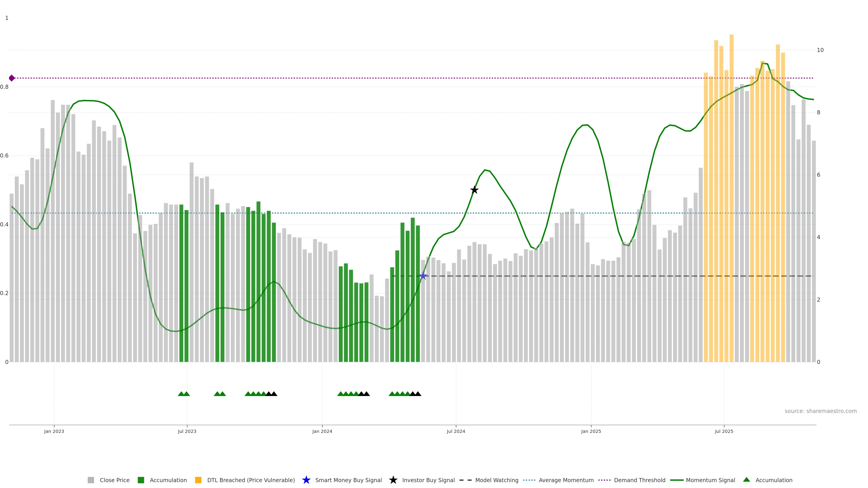Viewport: 868px width, 488px height.
Task: Click green triangle Accumulation legend icon
Action: point(746,480)
